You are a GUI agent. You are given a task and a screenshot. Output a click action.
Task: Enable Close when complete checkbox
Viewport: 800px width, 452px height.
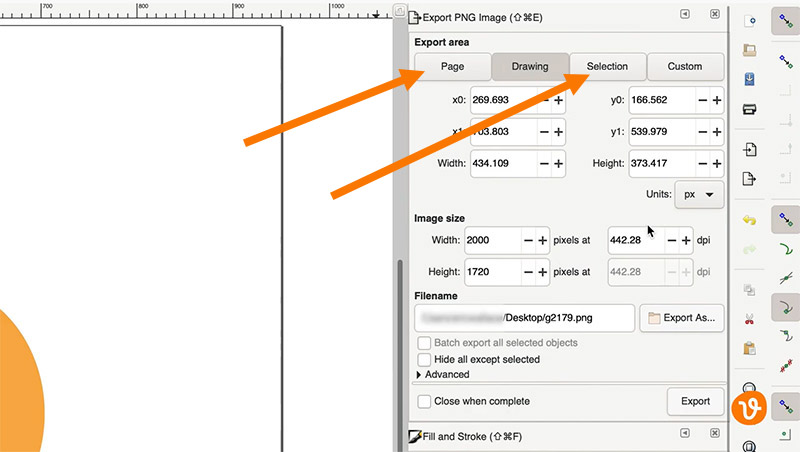click(x=424, y=401)
